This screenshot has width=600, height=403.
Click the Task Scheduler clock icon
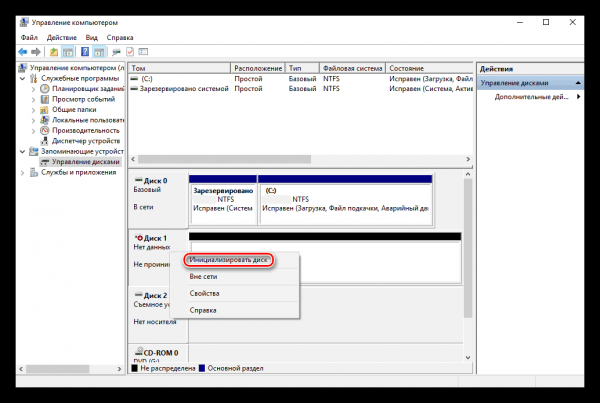tap(45, 89)
